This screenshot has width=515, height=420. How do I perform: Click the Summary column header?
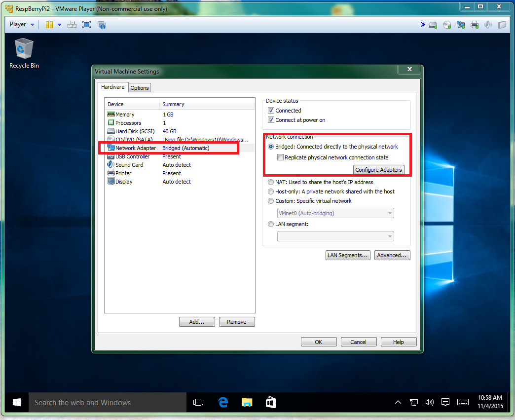[x=207, y=104]
